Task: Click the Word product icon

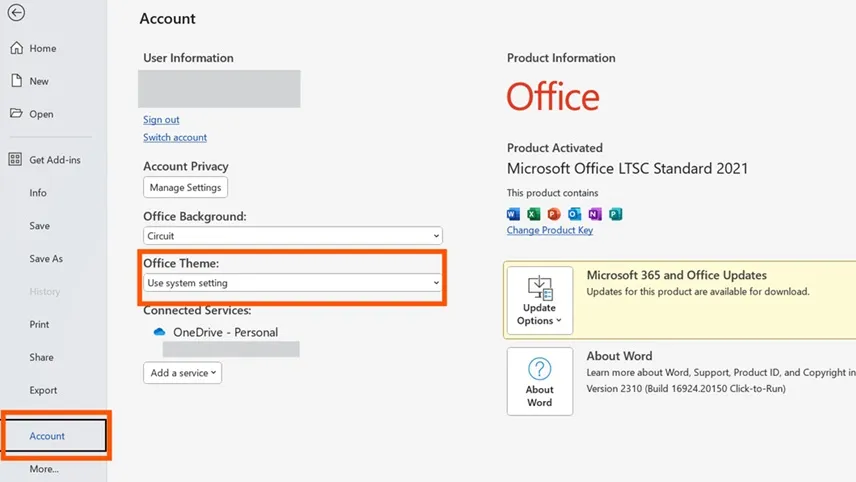Action: coord(514,214)
